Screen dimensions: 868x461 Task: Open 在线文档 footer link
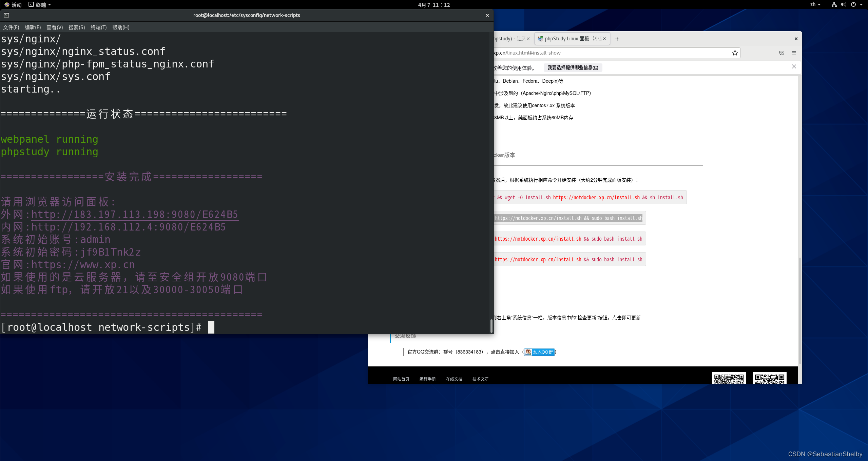coord(454,379)
